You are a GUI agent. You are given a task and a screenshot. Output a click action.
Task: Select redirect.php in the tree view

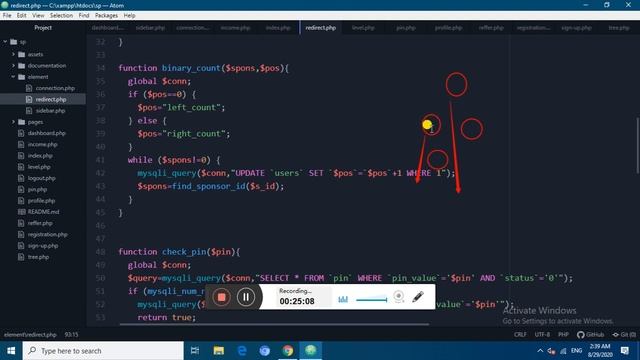point(51,99)
